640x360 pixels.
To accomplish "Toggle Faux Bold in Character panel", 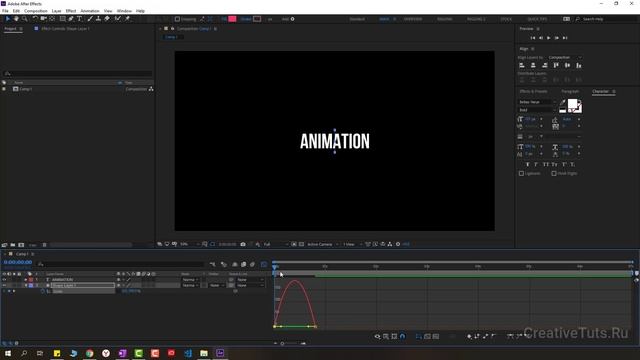I will (527, 164).
